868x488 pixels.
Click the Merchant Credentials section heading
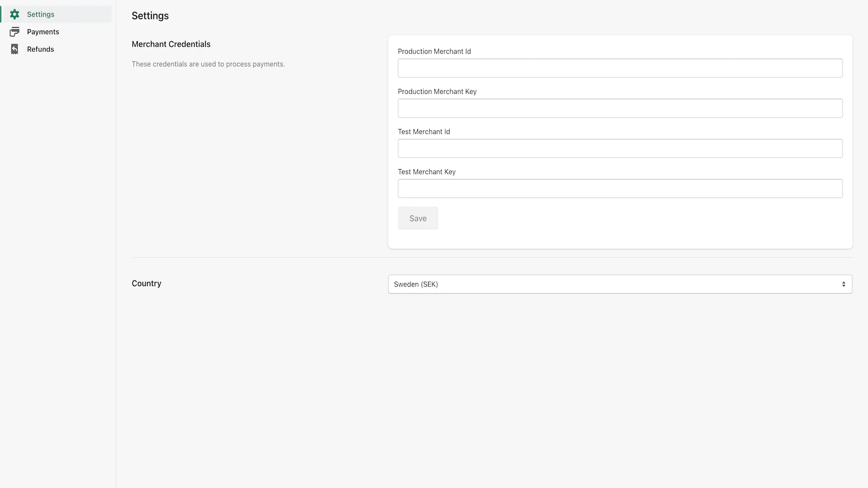(x=171, y=44)
